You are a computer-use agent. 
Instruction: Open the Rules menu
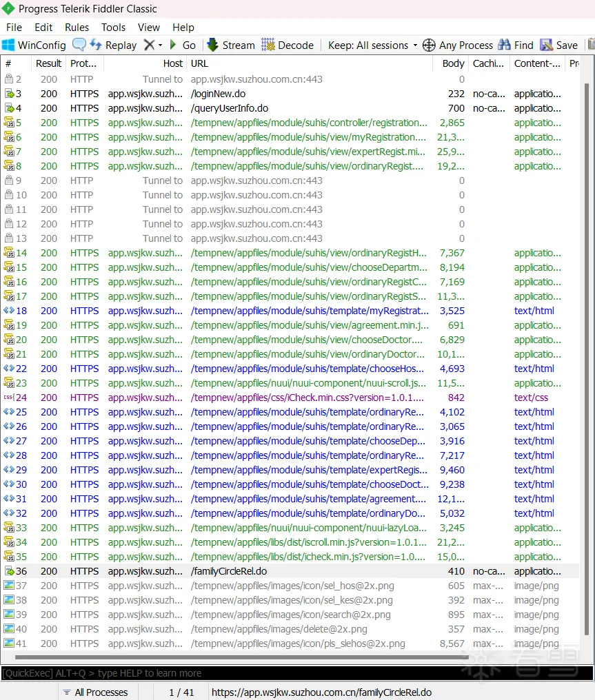tap(77, 28)
